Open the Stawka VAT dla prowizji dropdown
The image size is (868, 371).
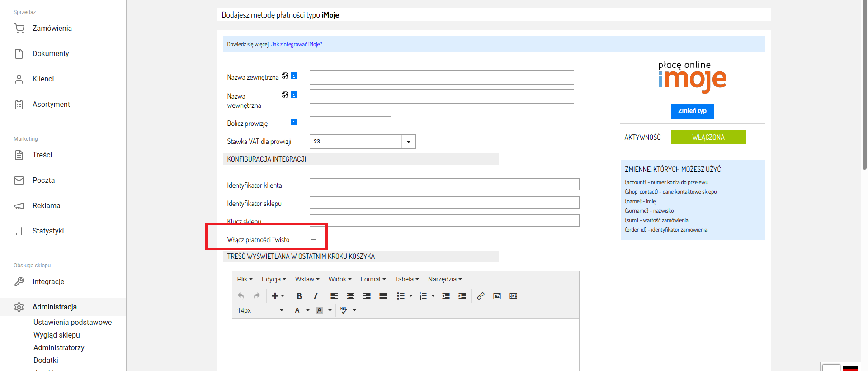tap(409, 142)
